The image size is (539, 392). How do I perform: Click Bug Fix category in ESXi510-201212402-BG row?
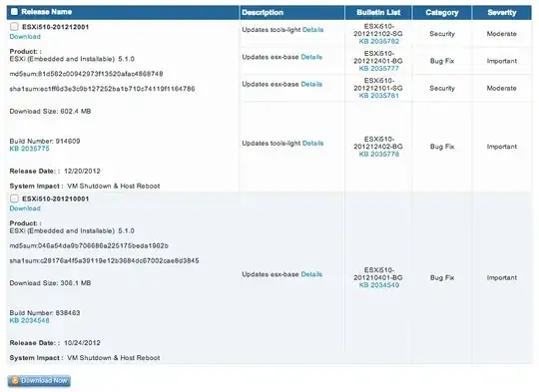[x=442, y=147]
